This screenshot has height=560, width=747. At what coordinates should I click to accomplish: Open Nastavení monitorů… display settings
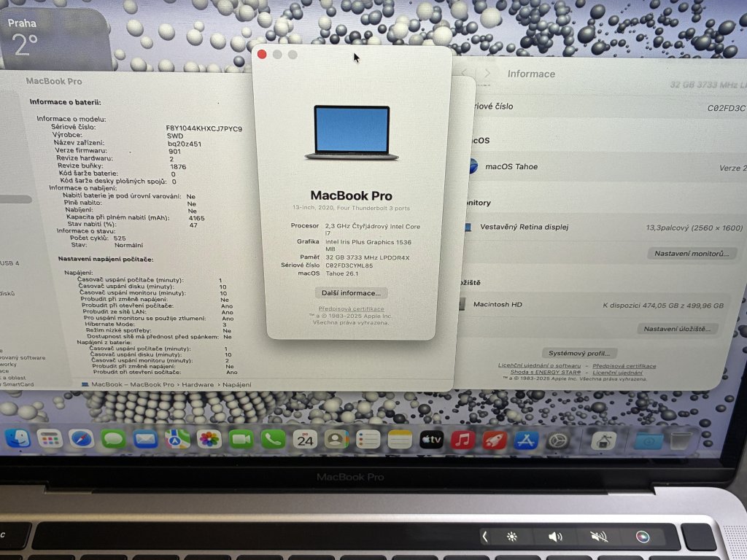pos(692,254)
